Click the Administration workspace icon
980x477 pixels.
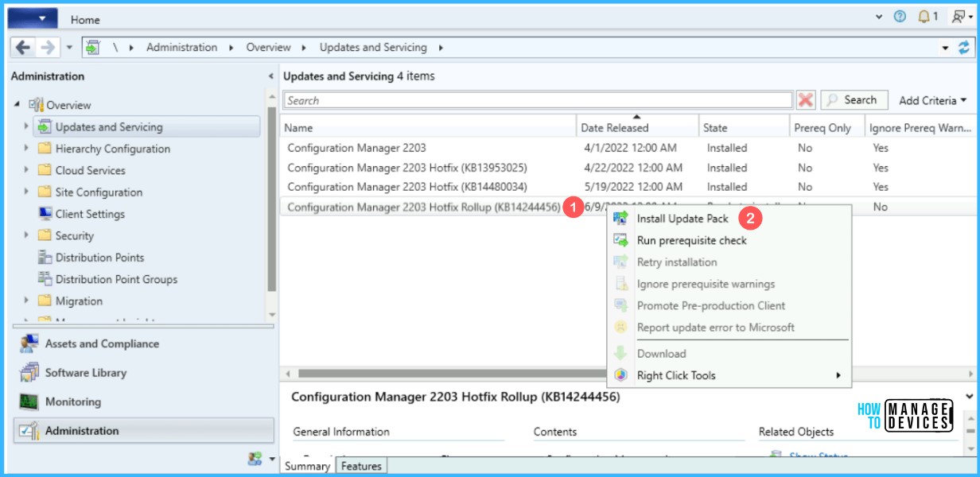29,431
